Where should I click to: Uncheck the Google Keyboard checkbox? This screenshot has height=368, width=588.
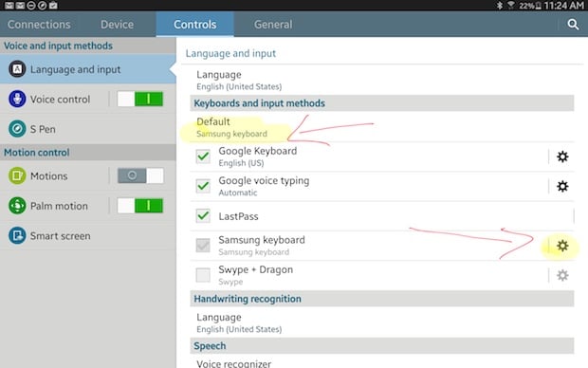click(x=203, y=156)
